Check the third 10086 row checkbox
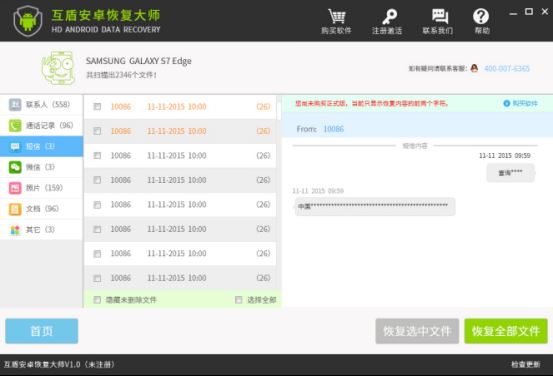This screenshot has height=376, width=553. pyautogui.click(x=97, y=156)
